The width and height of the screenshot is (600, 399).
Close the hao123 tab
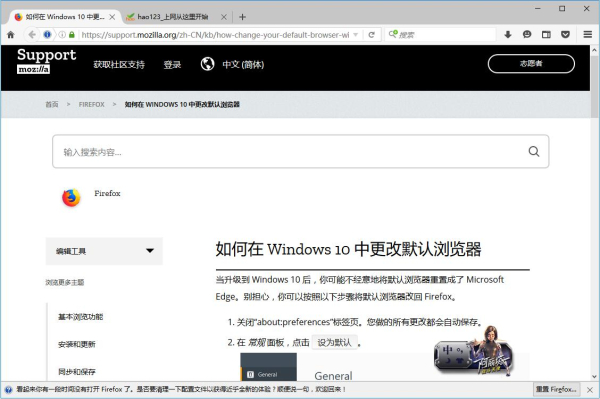click(224, 17)
